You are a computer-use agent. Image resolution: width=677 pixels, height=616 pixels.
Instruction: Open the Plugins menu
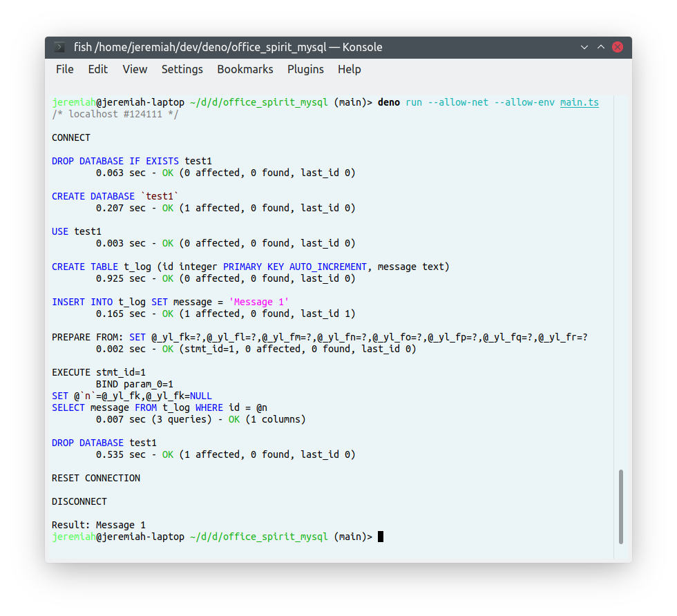305,69
